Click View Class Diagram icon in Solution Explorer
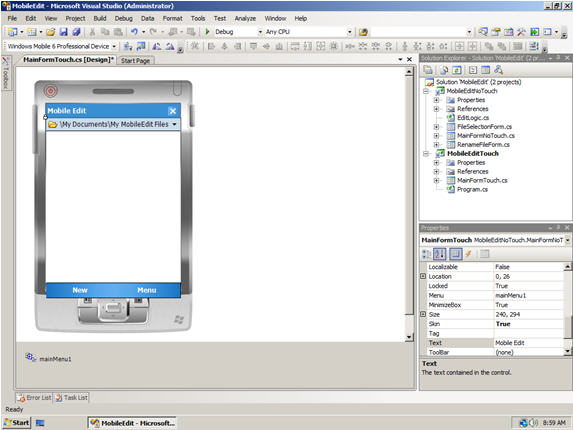Viewport: 573px width, 430px height. [498, 70]
